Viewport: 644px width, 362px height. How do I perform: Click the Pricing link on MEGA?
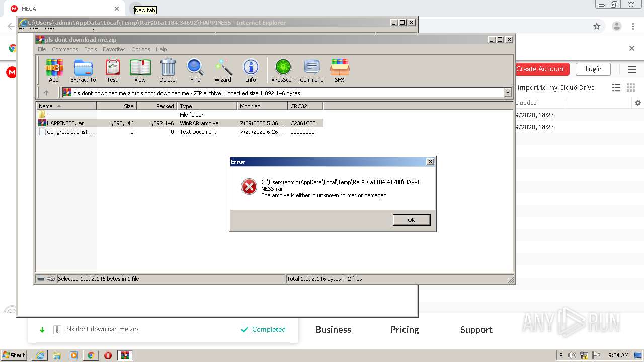click(405, 330)
